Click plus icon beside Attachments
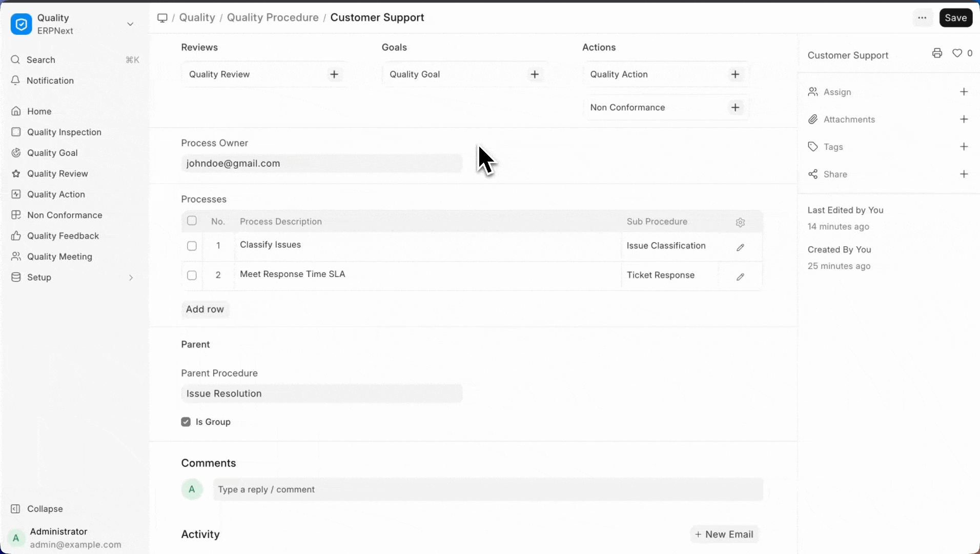 click(964, 120)
